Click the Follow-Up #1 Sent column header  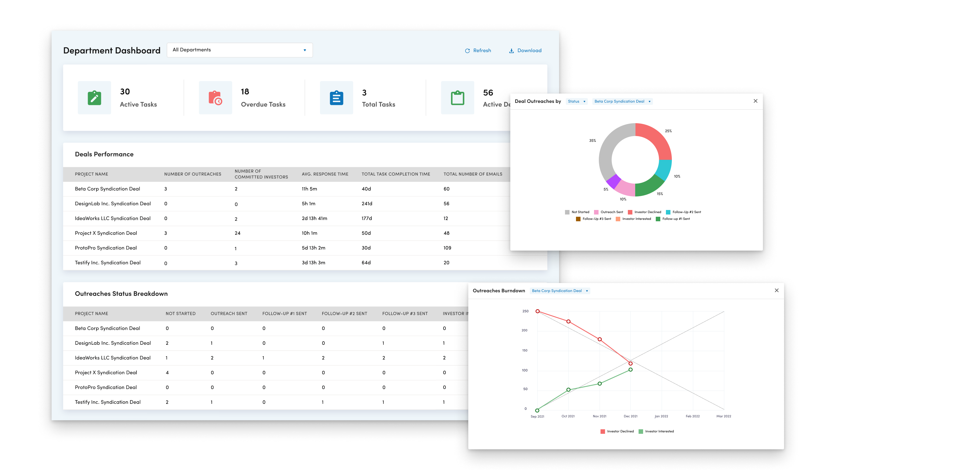click(x=284, y=314)
